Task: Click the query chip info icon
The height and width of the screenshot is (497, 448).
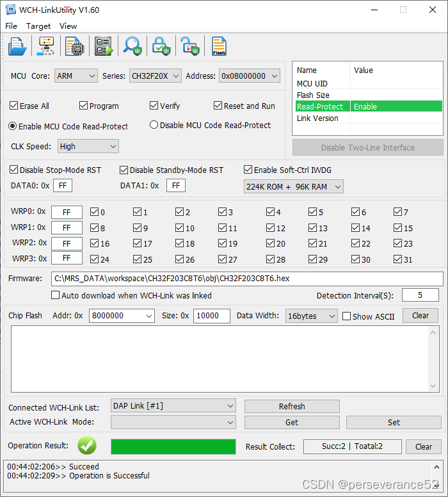Action: (x=74, y=46)
